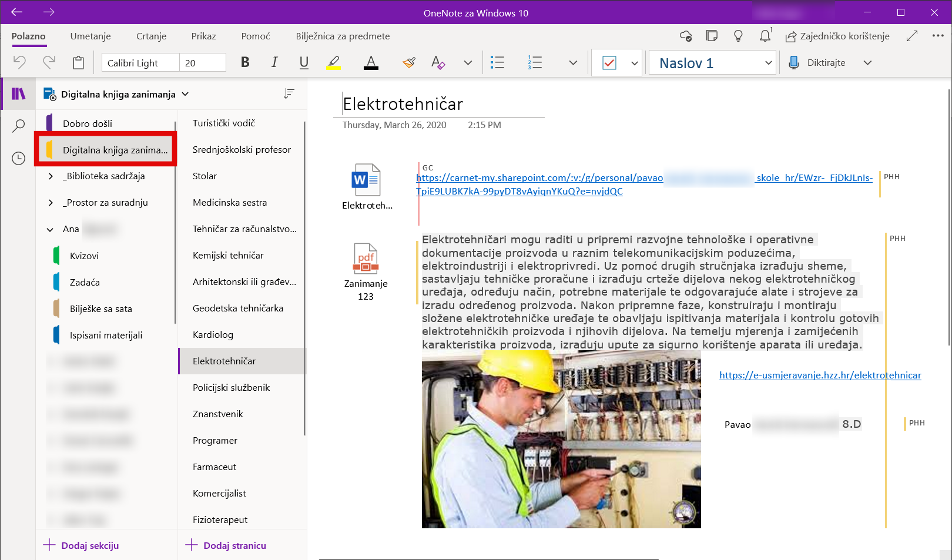Open the Elektroteh... Word file attachment
This screenshot has width=952, height=560.
[367, 187]
